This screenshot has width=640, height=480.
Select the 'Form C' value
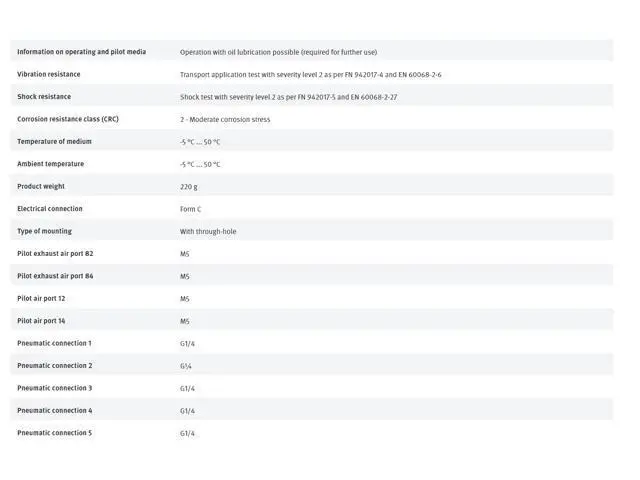pyautogui.click(x=190, y=209)
